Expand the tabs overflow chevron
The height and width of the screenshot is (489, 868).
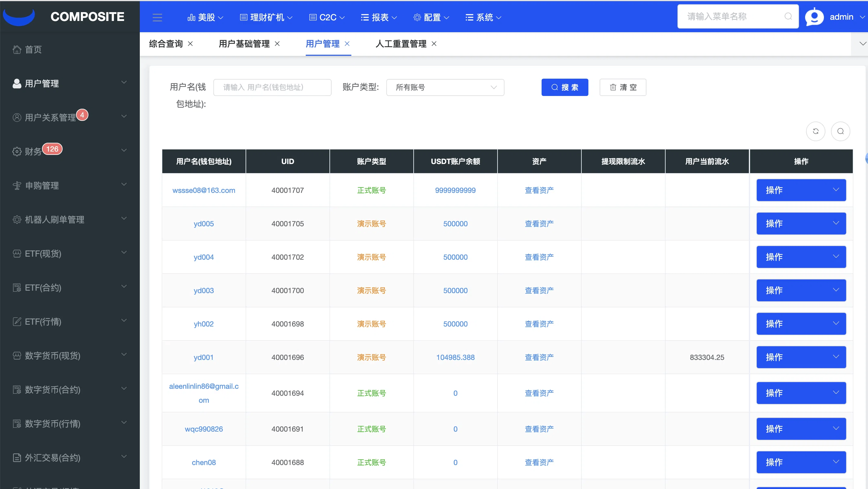coord(862,44)
